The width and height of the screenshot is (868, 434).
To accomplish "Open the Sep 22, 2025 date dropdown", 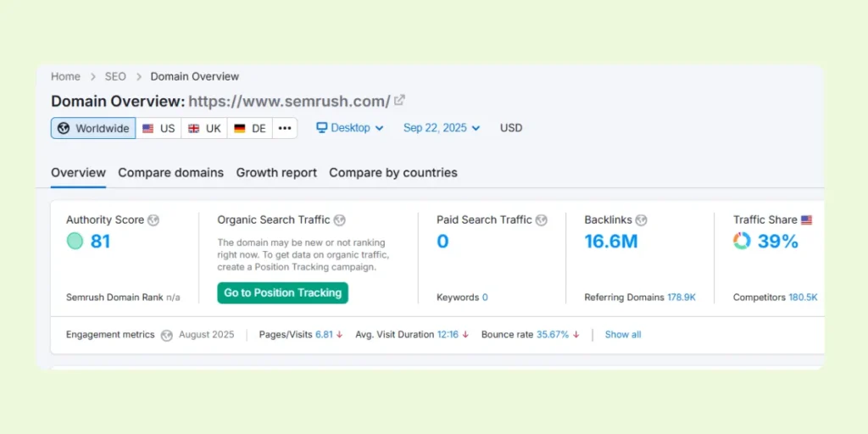I will click(442, 128).
